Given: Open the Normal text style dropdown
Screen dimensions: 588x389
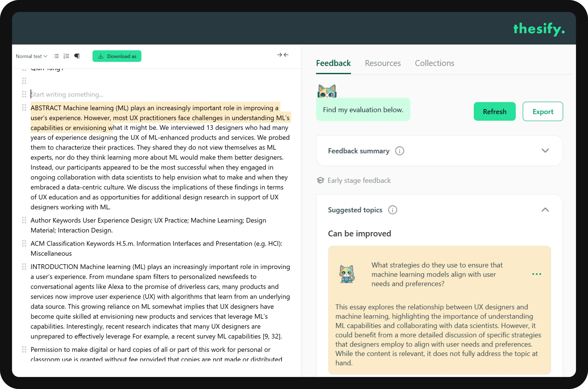Looking at the screenshot, I should 31,56.
